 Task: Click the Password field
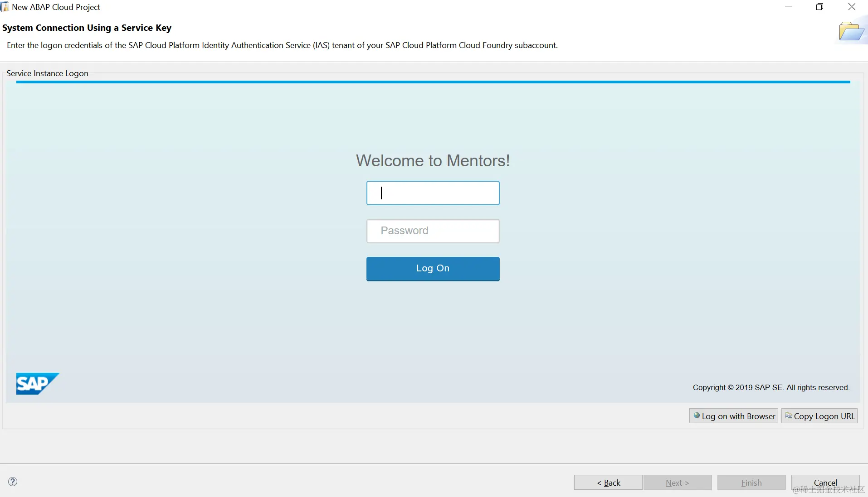tap(433, 231)
